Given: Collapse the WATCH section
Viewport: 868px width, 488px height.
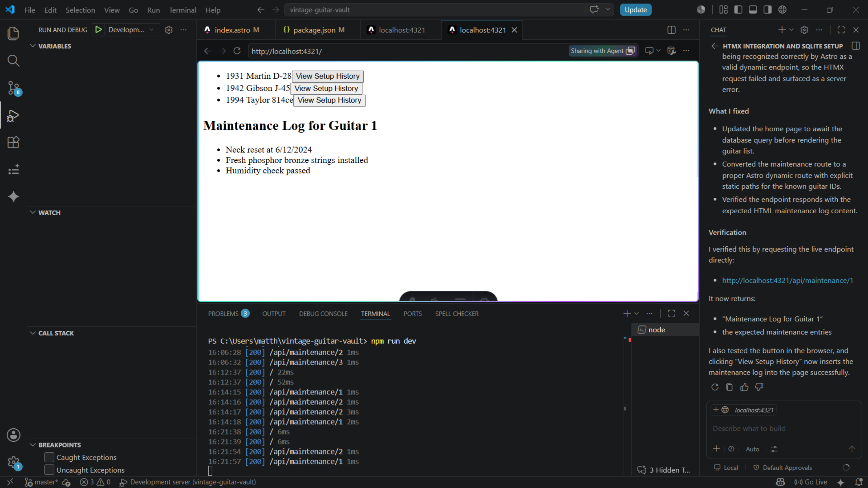Looking at the screenshot, I should pos(33,212).
